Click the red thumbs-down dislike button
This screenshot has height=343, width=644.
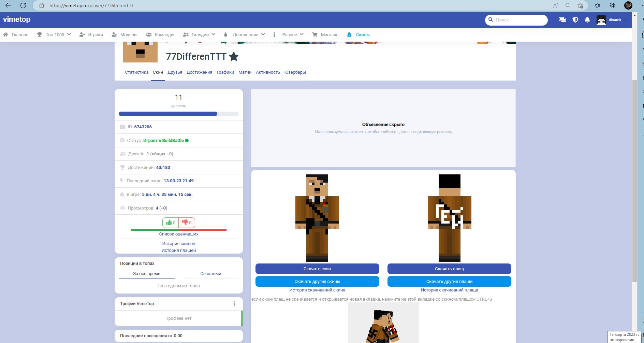coord(187,223)
